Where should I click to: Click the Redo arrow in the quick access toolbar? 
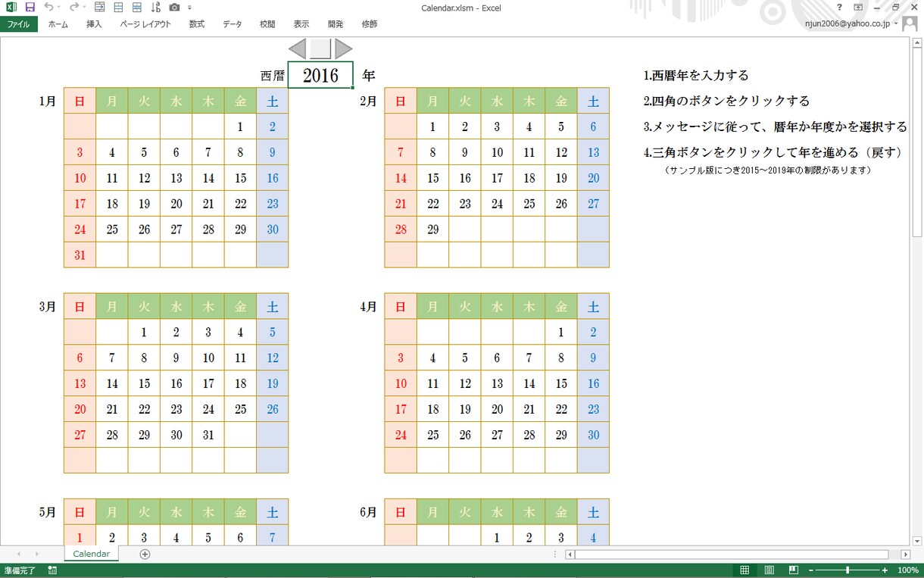tap(73, 7)
